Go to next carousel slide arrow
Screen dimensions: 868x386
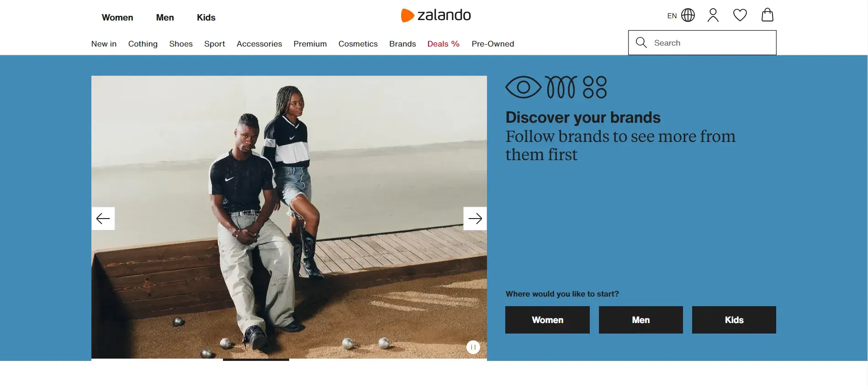coord(475,219)
